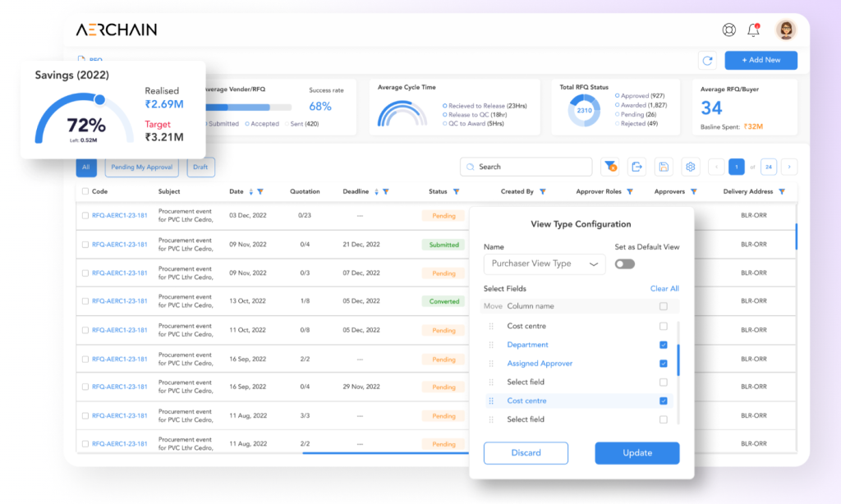The height and width of the screenshot is (504, 841).
Task: Clear applied filters using the filter icon
Action: click(610, 167)
